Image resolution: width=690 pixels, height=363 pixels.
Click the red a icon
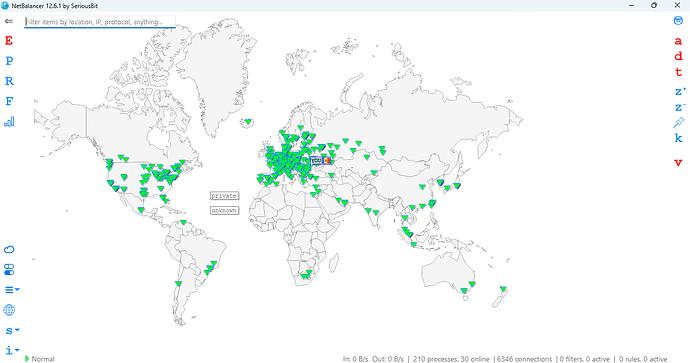[678, 41]
